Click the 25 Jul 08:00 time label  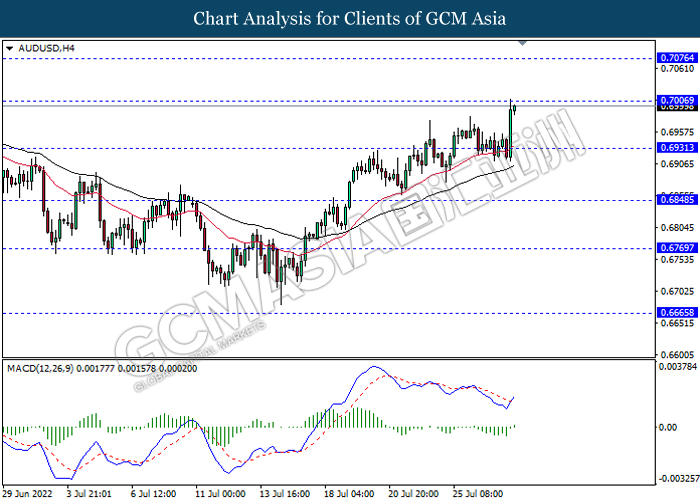[x=478, y=494]
